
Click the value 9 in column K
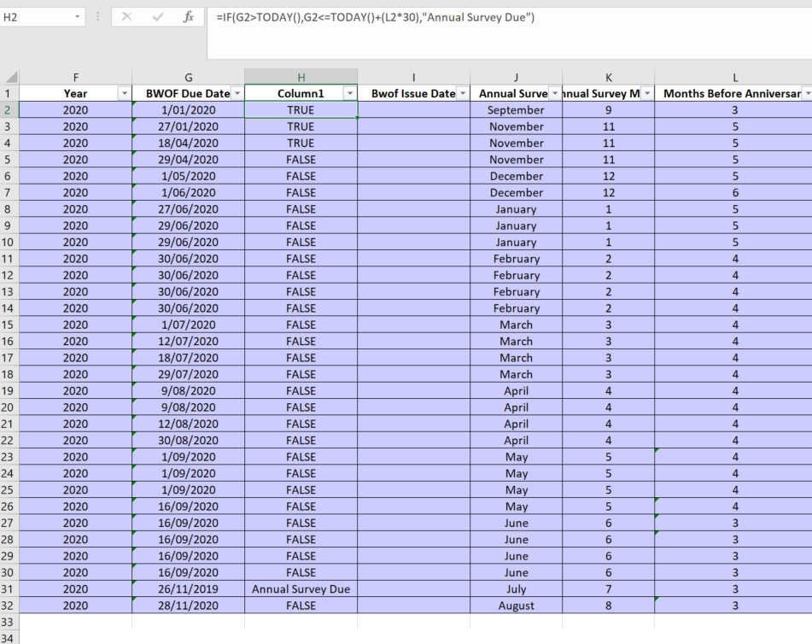609,110
